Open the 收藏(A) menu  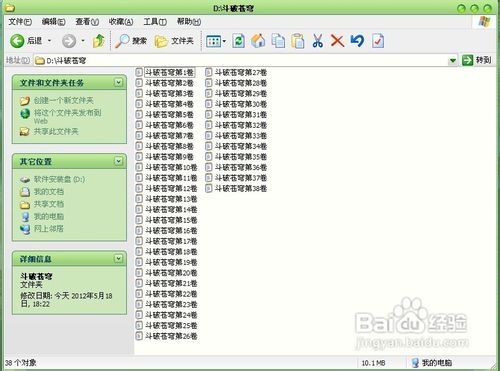[x=121, y=22]
